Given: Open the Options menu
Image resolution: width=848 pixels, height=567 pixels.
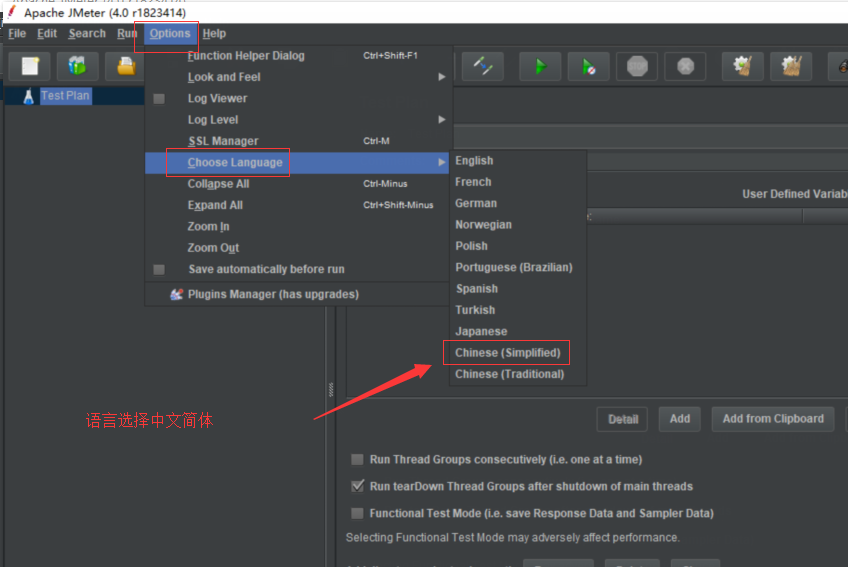Looking at the screenshot, I should point(170,34).
